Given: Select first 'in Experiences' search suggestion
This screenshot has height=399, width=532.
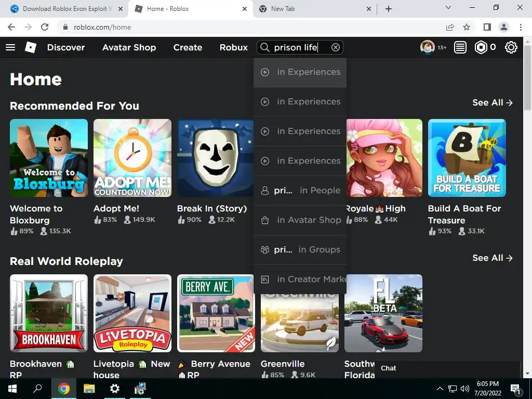Looking at the screenshot, I should click(300, 72).
